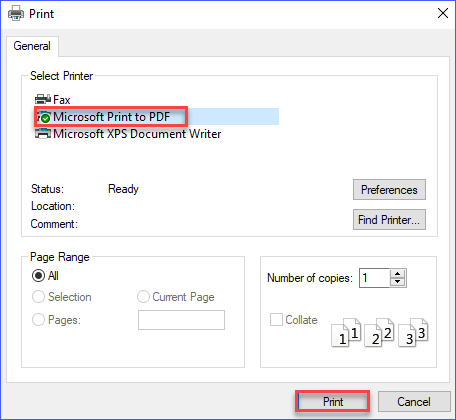Choose the Current Page radio button
The width and height of the screenshot is (456, 420).
coord(143,297)
